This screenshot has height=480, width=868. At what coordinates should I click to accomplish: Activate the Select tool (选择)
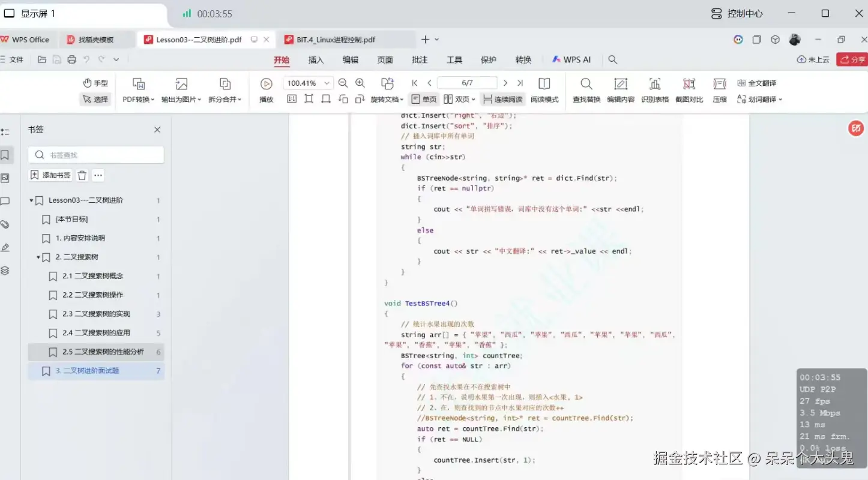coord(95,100)
